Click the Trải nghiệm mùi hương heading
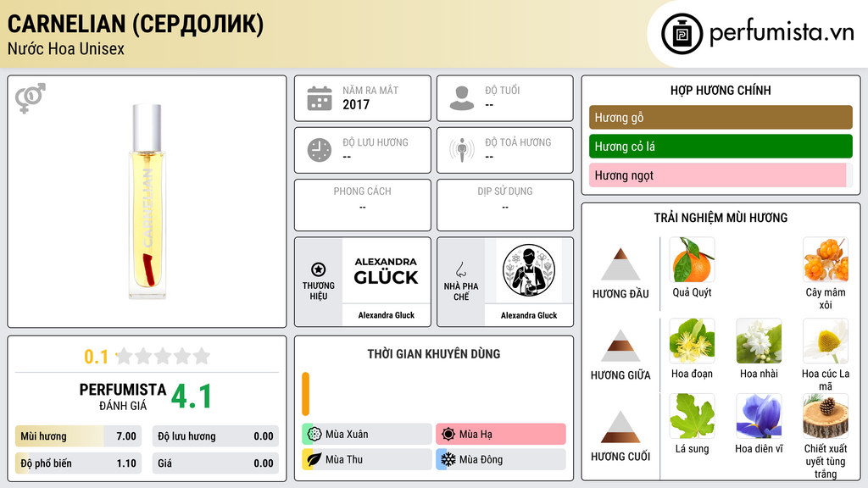 click(x=721, y=218)
